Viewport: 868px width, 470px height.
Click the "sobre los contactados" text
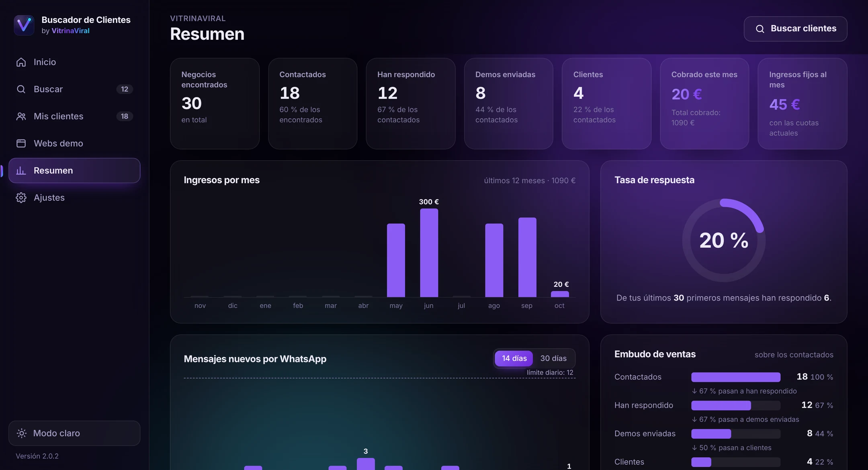(794, 355)
